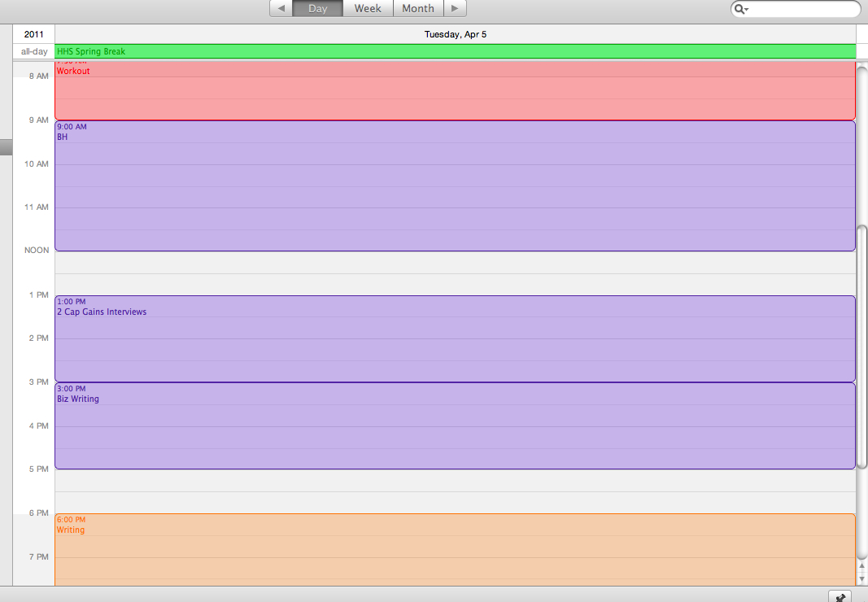Advance to the next day using right arrow
868x602 pixels.
click(x=455, y=9)
